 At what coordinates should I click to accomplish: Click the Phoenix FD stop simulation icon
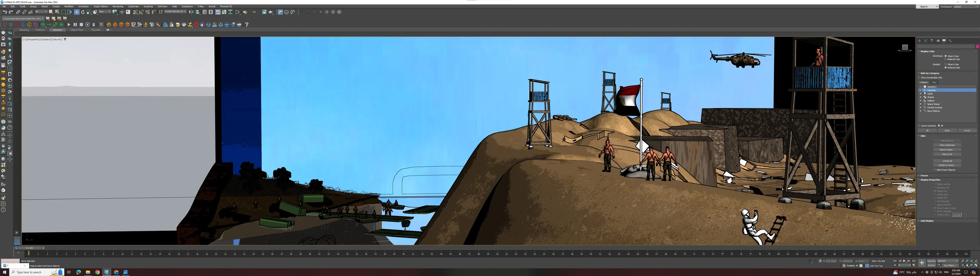tap(81, 25)
